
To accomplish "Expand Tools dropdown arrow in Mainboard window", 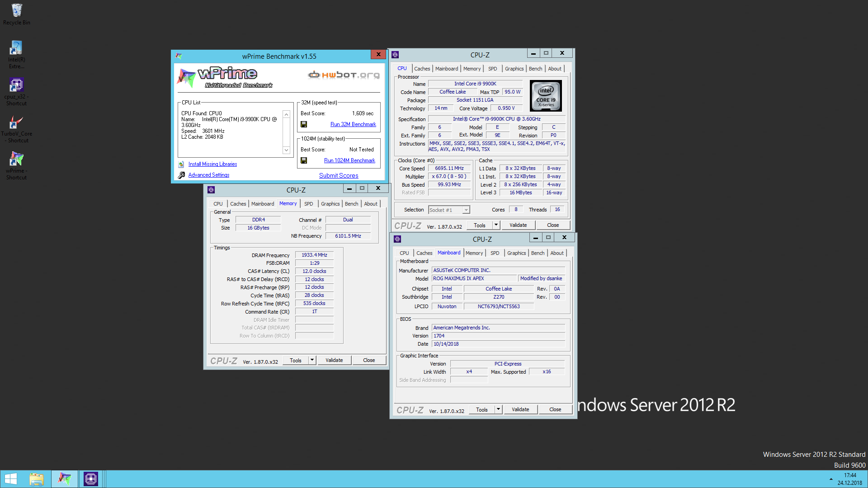I will tap(498, 409).
